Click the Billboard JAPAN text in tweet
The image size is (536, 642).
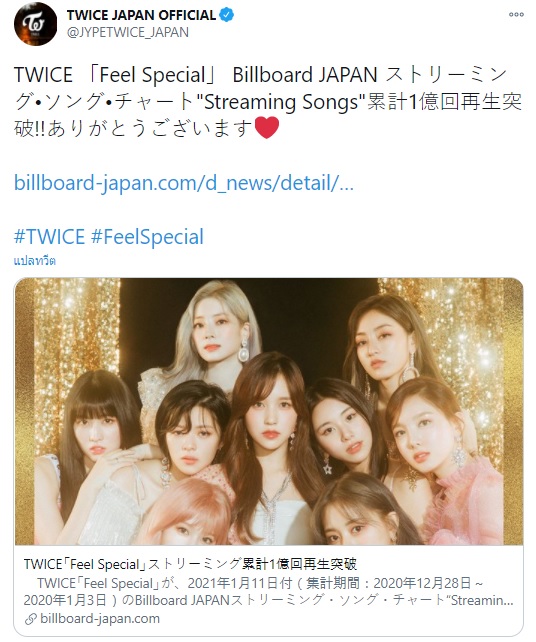click(305, 75)
